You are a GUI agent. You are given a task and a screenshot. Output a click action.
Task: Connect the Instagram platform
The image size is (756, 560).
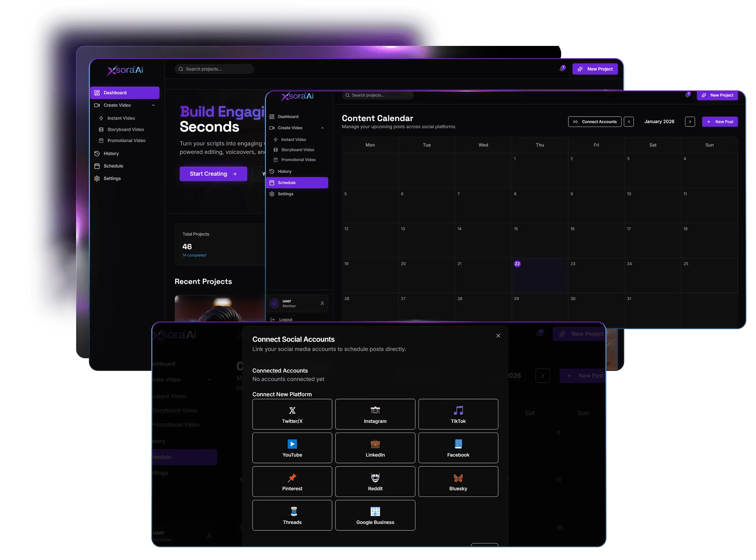click(x=375, y=414)
